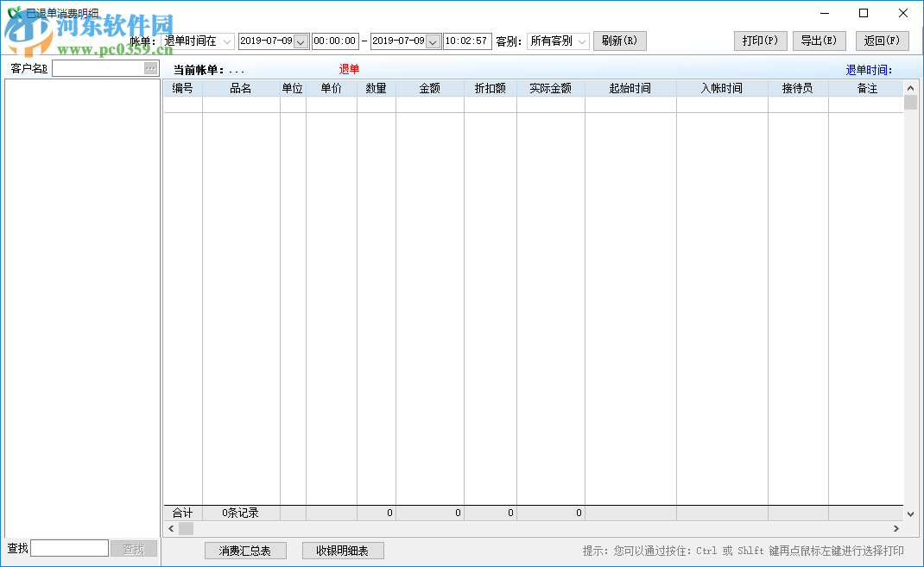
Task: Open the 消费汇总表 summary report
Action: [x=245, y=551]
